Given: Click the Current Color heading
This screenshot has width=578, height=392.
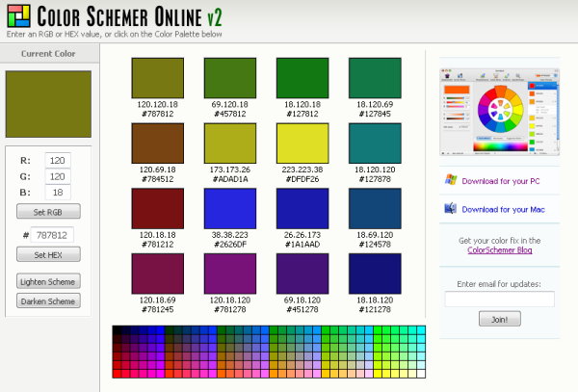Looking at the screenshot, I should click(48, 54).
